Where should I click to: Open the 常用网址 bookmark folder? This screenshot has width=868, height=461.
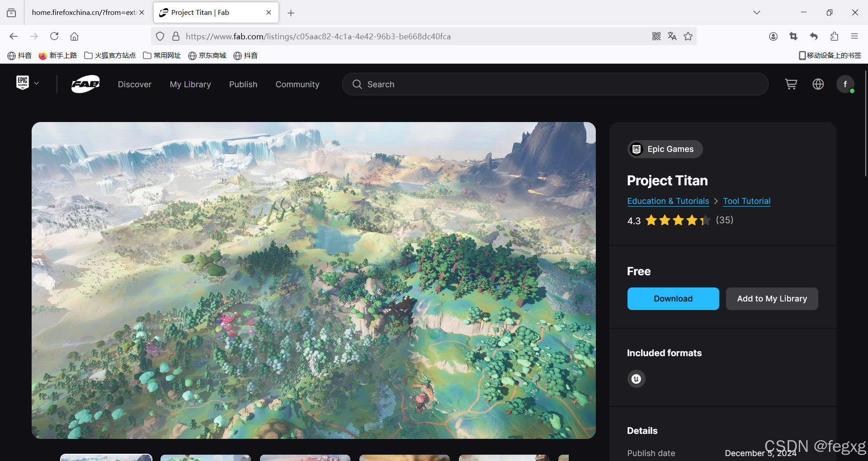point(162,56)
